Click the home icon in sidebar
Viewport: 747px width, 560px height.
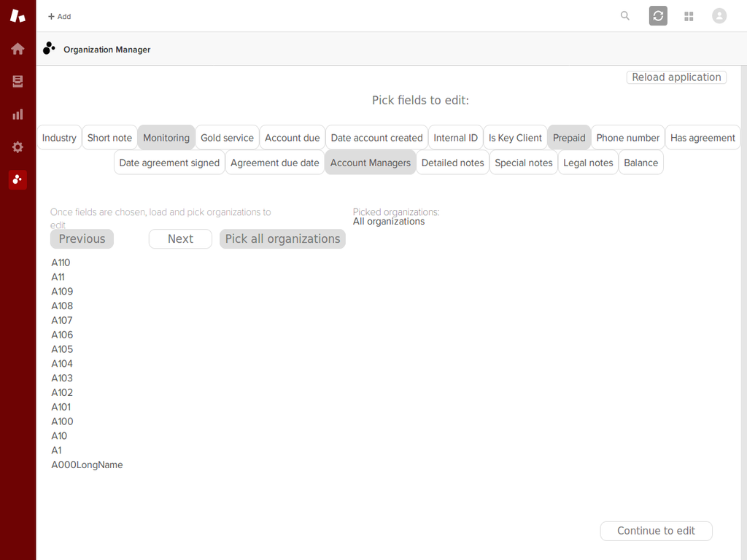coord(18,49)
